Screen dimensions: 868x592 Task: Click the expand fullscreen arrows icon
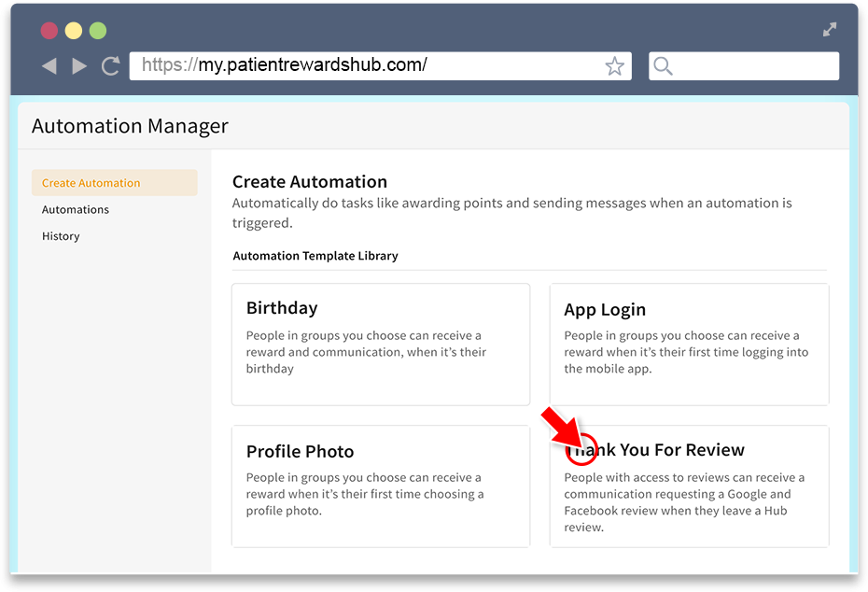[x=829, y=29]
